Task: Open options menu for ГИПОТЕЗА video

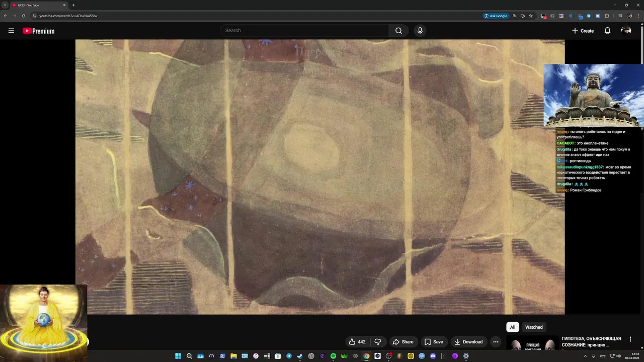Action: (x=630, y=339)
